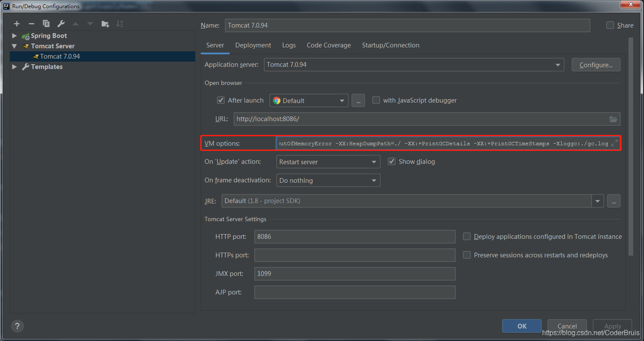
Task: Check Deploy applications configured in Tomcat instance
Action: 467,236
